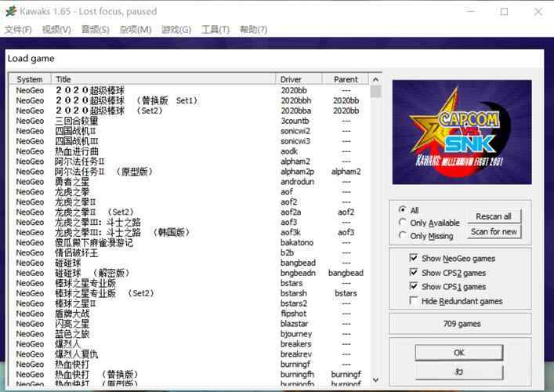The height and width of the screenshot is (392, 554).
Task: Sort games by the Driver column header
Action: click(299, 79)
